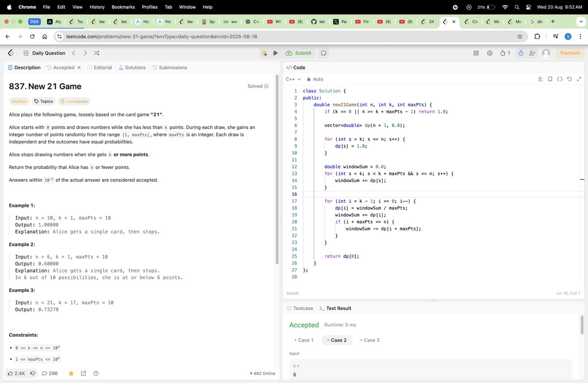
Task: Click the editor bookmark icon
Action: tap(550, 79)
